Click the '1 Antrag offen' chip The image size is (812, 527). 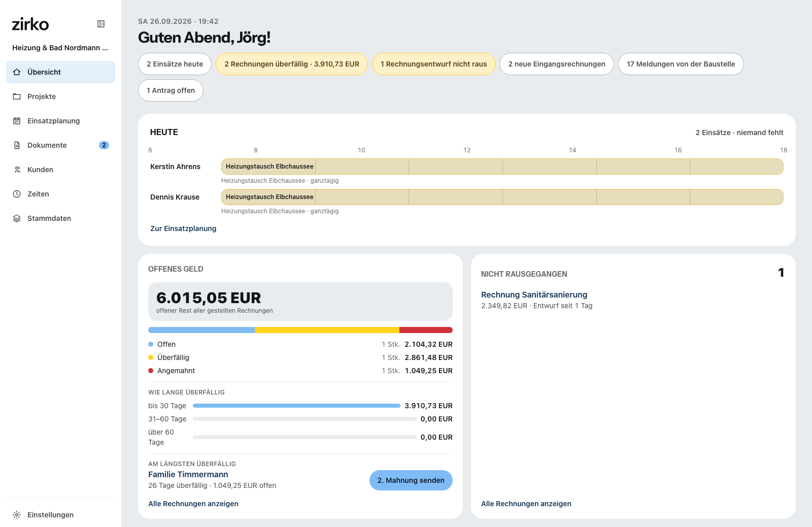(171, 90)
